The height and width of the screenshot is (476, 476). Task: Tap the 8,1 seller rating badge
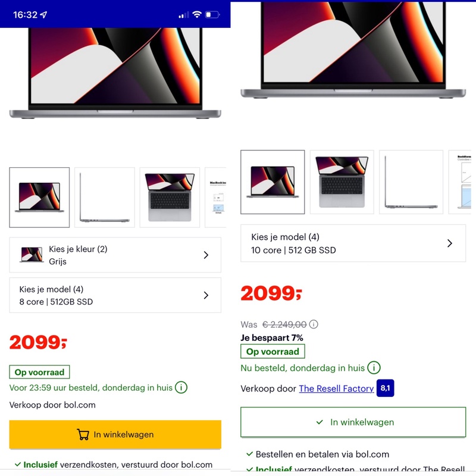385,388
